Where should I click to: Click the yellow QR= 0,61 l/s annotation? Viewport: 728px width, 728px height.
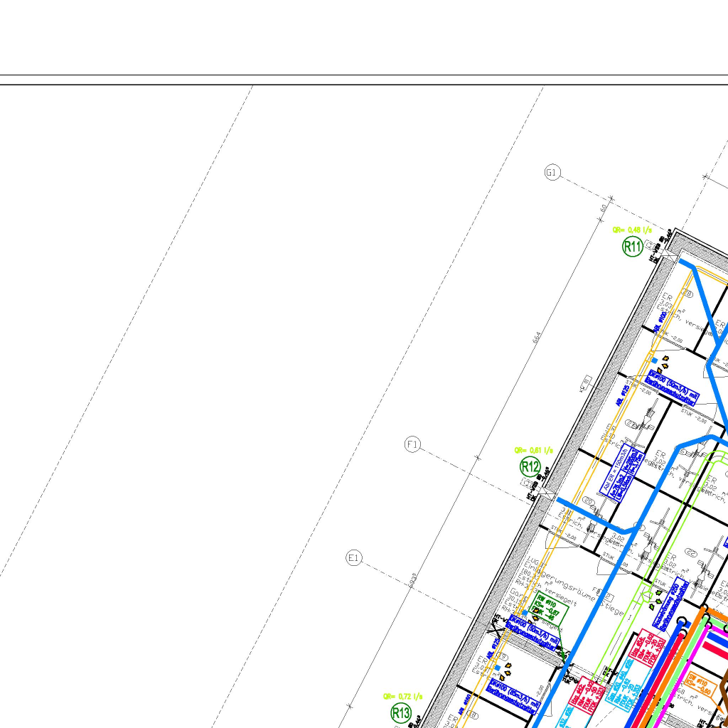pos(533,450)
